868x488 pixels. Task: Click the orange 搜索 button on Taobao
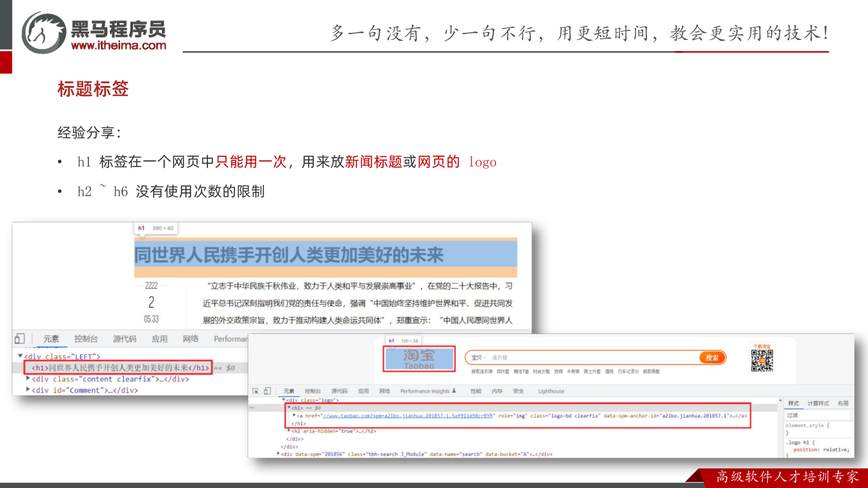(x=712, y=358)
